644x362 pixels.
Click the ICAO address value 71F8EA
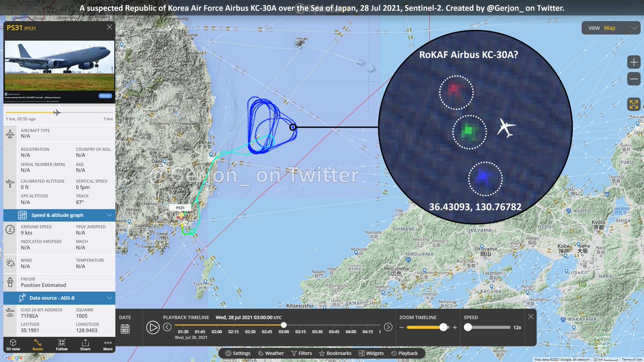(x=30, y=317)
